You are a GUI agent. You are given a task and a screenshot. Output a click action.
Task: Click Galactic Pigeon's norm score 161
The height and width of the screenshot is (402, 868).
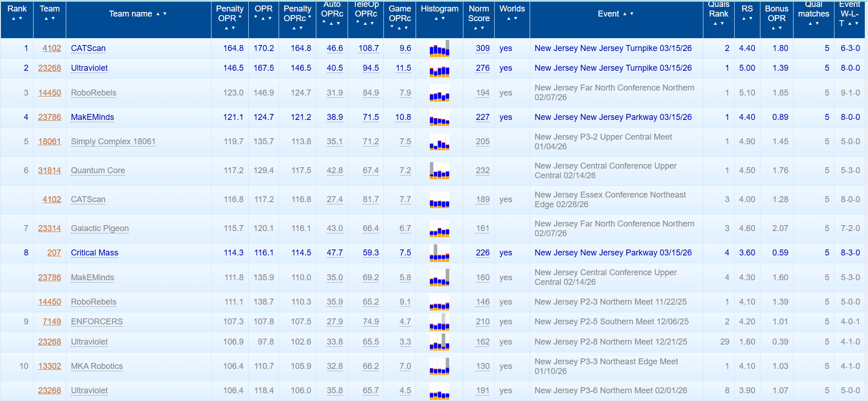click(x=482, y=228)
